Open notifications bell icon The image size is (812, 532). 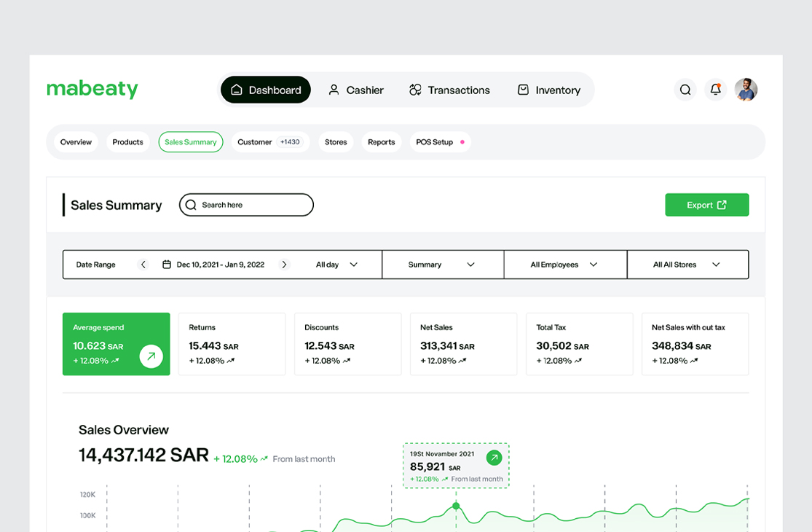pos(715,90)
